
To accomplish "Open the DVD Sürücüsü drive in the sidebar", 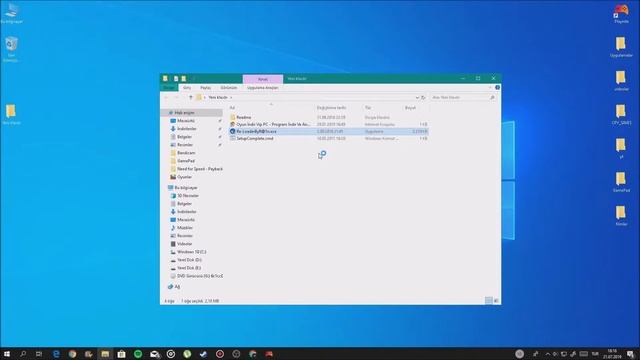I will pyautogui.click(x=200, y=276).
